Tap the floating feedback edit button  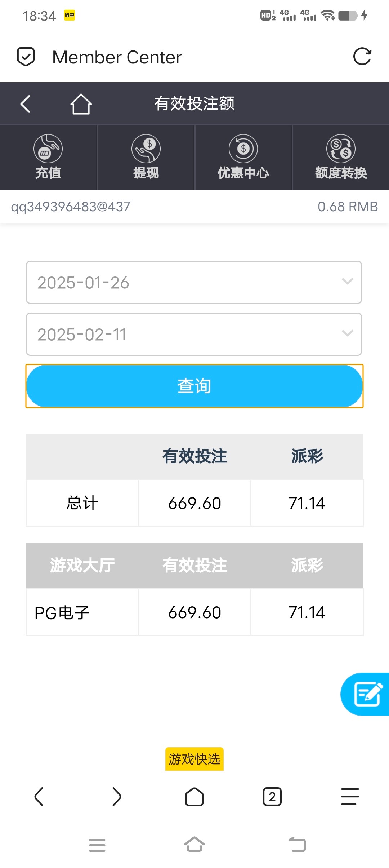367,694
